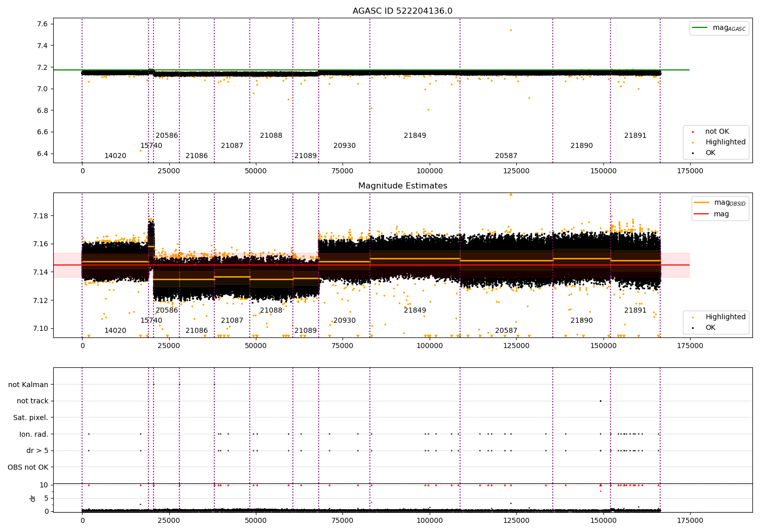This screenshot has width=760, height=532.
Task: Click the orange outlier point near 7.54 in top plot
Action: click(x=511, y=30)
